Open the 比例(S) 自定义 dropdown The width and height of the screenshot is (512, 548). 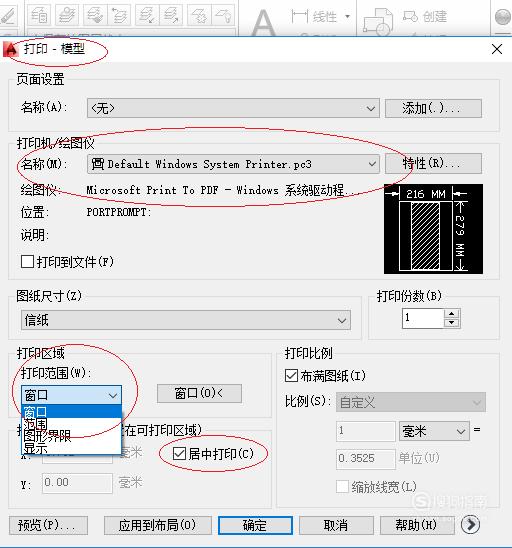pos(411,402)
